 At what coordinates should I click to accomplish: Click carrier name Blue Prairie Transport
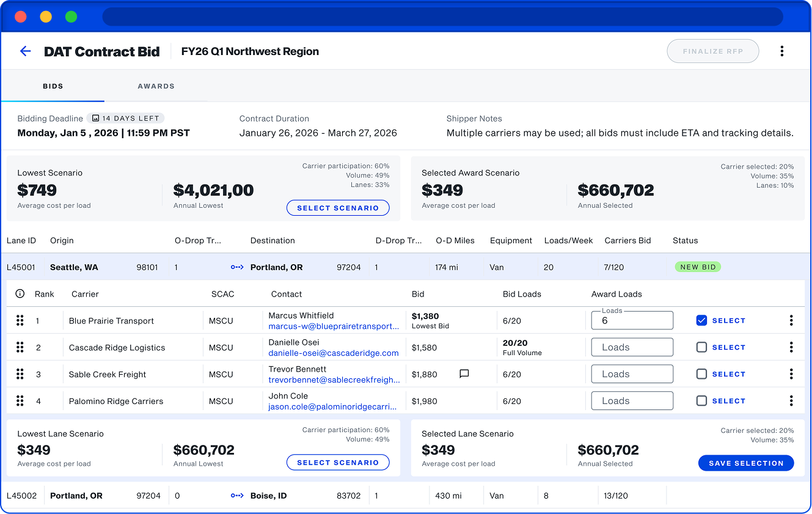(111, 321)
